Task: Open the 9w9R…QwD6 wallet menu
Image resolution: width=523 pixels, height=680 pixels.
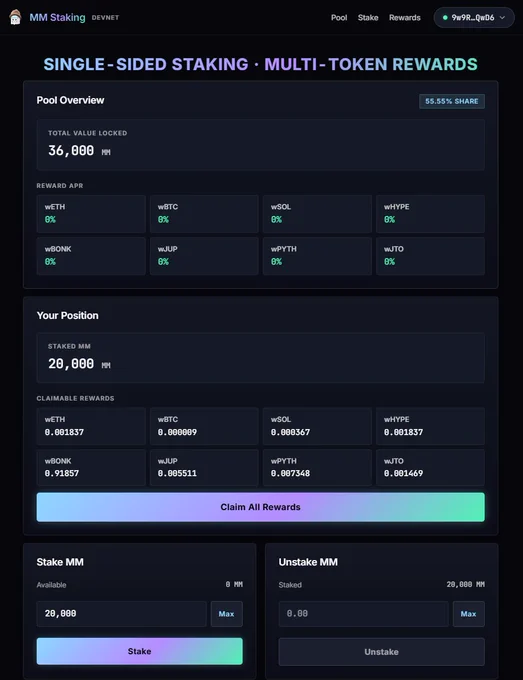Action: point(474,18)
